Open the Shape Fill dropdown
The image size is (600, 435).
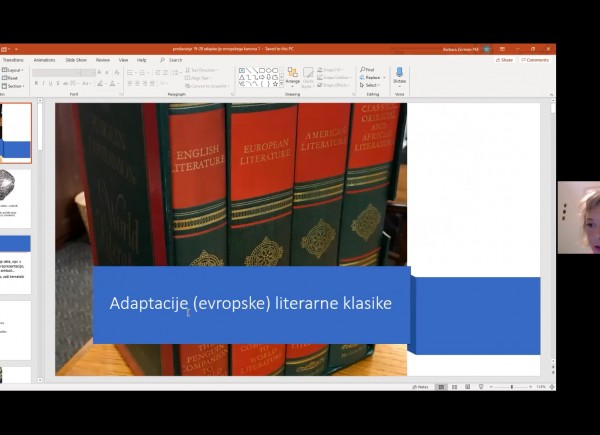coord(329,70)
